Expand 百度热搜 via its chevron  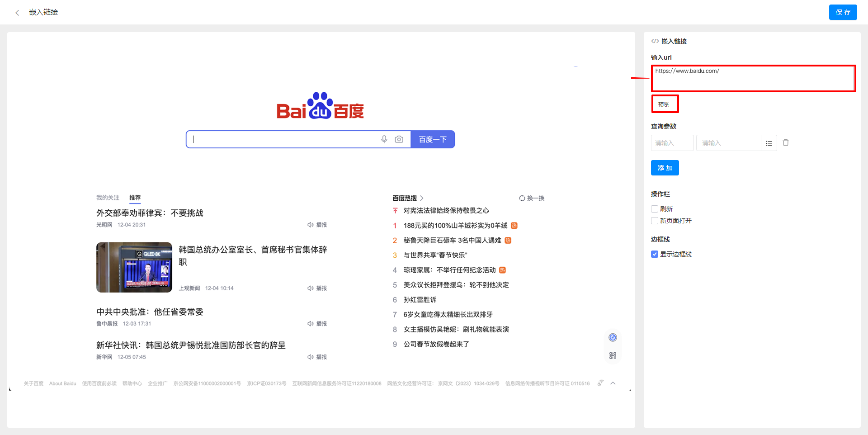(421, 198)
